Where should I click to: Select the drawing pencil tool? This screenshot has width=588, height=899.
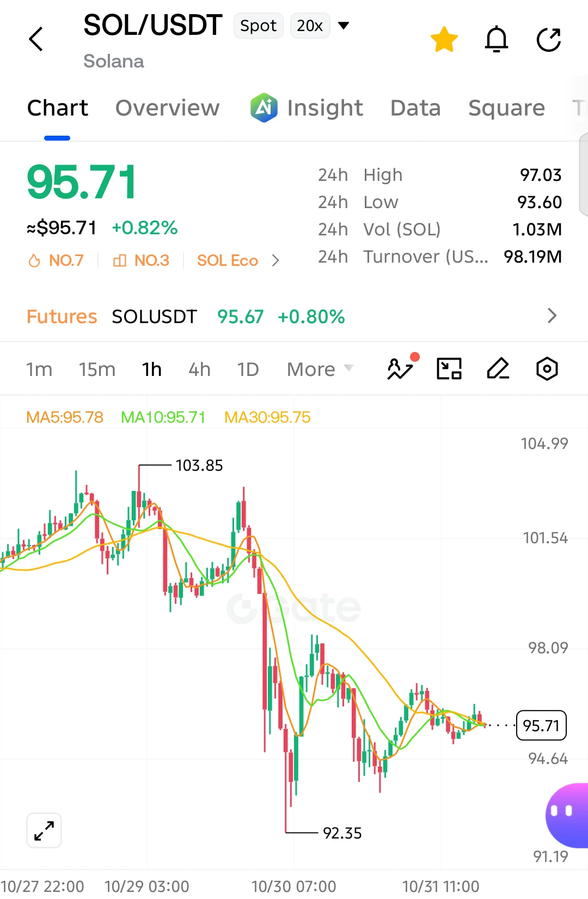pos(498,369)
